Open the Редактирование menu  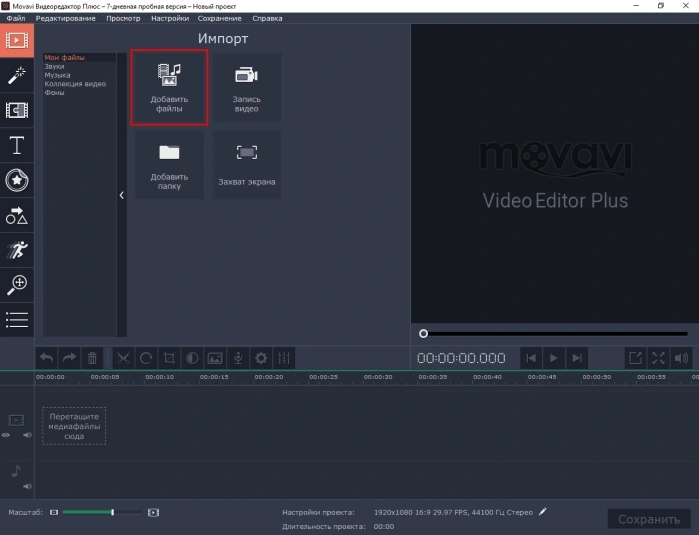pos(66,18)
